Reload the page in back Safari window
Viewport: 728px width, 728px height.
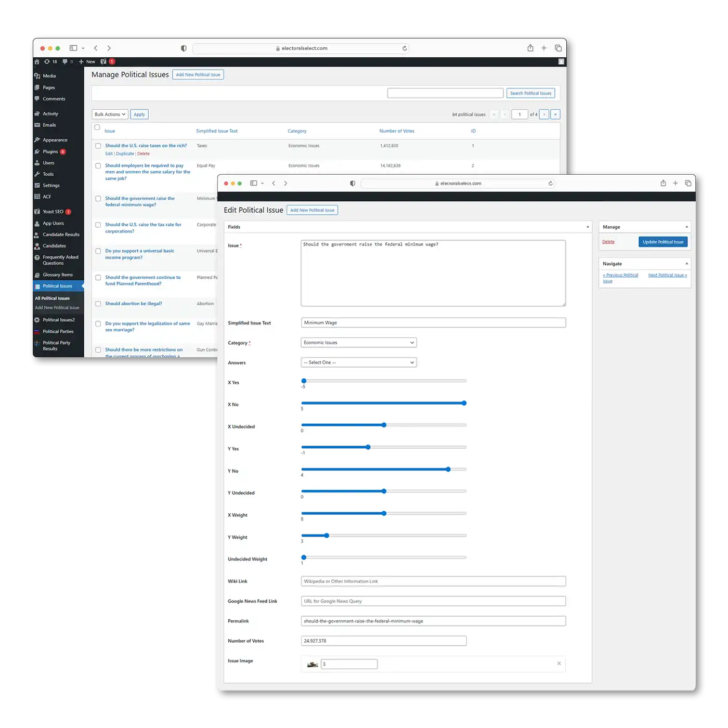(x=405, y=48)
